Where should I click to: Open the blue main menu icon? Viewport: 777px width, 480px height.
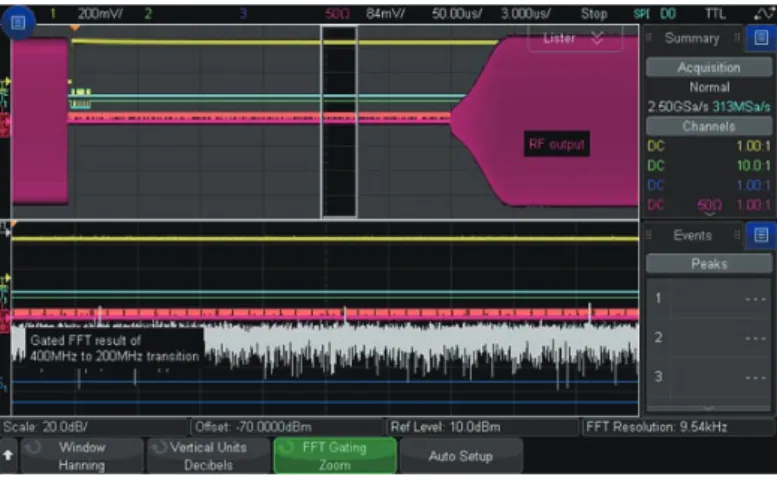pyautogui.click(x=18, y=22)
